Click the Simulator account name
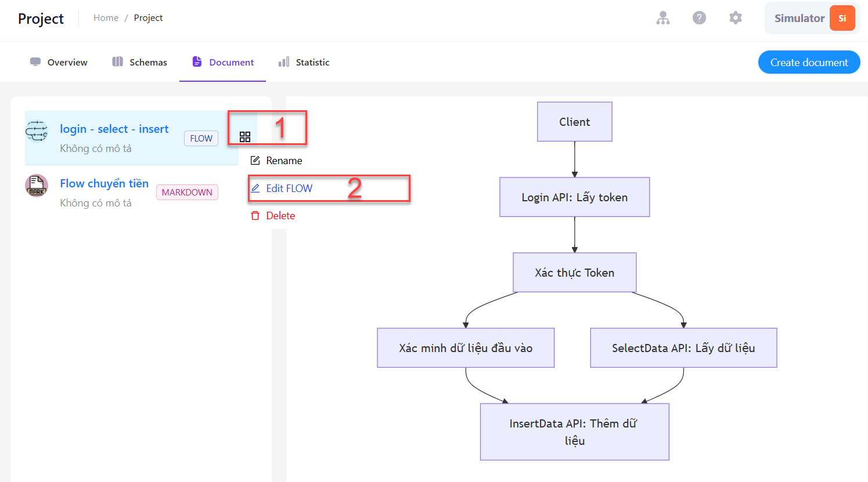The width and height of the screenshot is (868, 482). coord(799,18)
